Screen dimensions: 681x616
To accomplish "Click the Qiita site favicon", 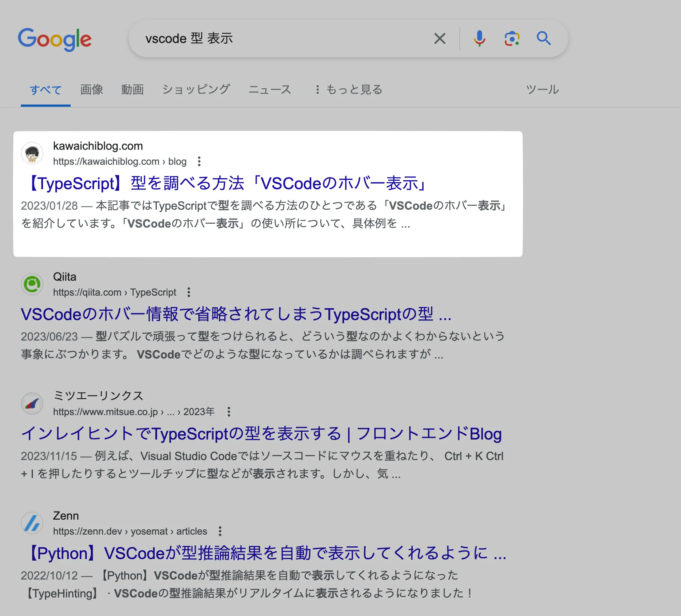I will 32,284.
